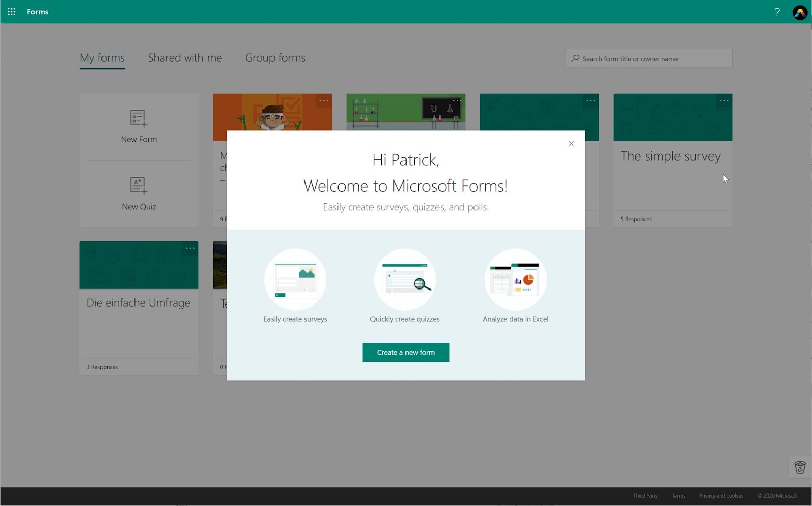Image resolution: width=812 pixels, height=506 pixels.
Task: Click the Forms app title in header
Action: pos(38,12)
